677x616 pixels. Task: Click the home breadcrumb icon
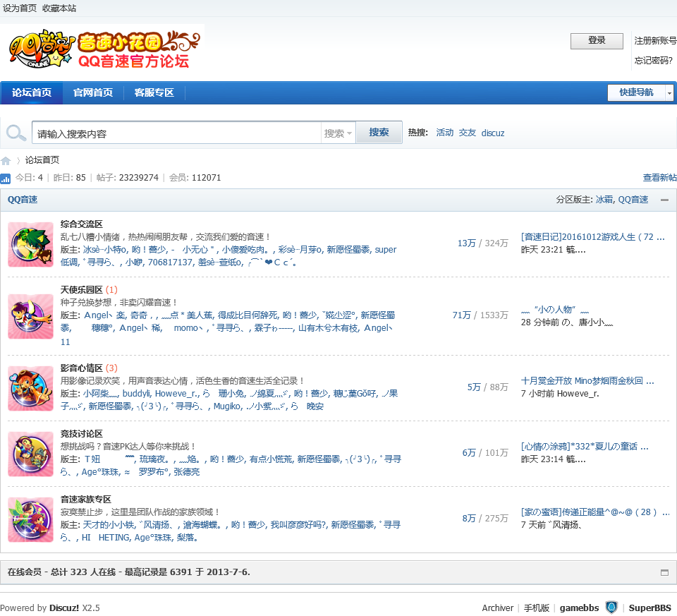(6, 161)
